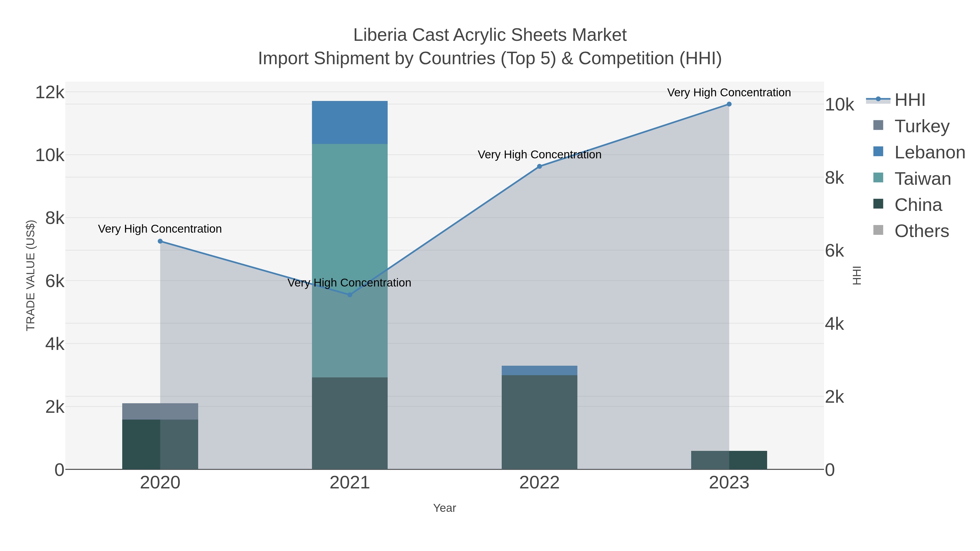Toggle the Others legend entry
Screen dimensions: 980x551
(911, 231)
